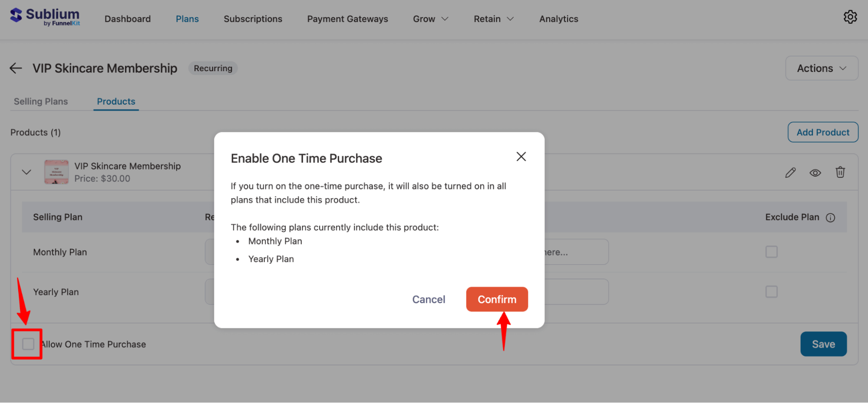Expand the Grow menu

pos(430,19)
